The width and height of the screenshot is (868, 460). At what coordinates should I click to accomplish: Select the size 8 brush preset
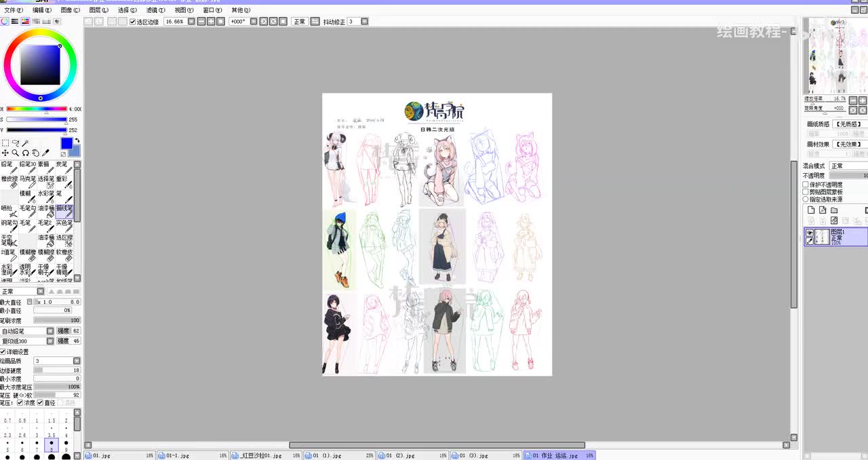click(x=52, y=445)
